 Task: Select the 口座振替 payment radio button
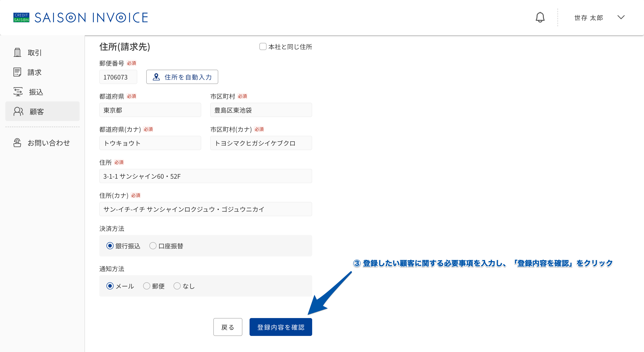pos(153,246)
